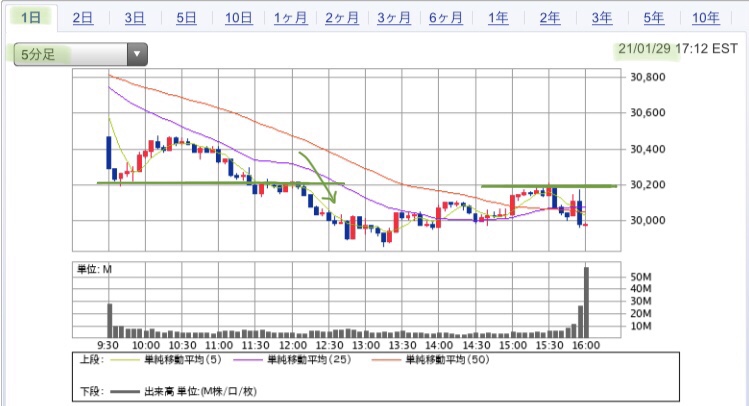Select the 10日 period link
This screenshot has height=406, width=749.
click(x=239, y=18)
